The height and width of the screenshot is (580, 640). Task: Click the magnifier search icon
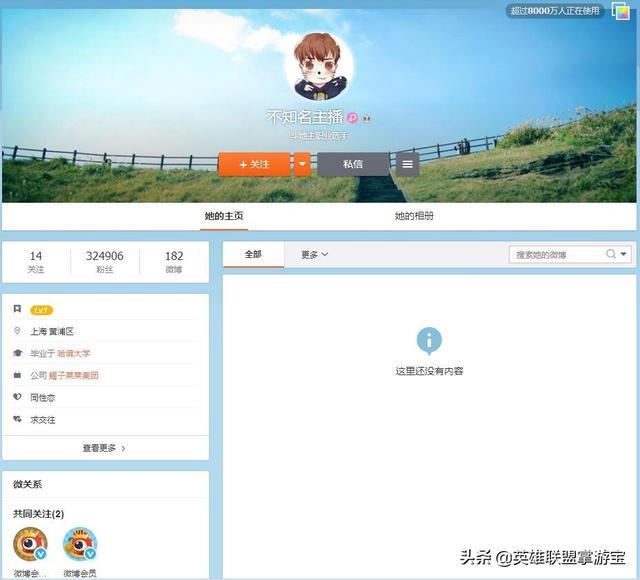[611, 254]
